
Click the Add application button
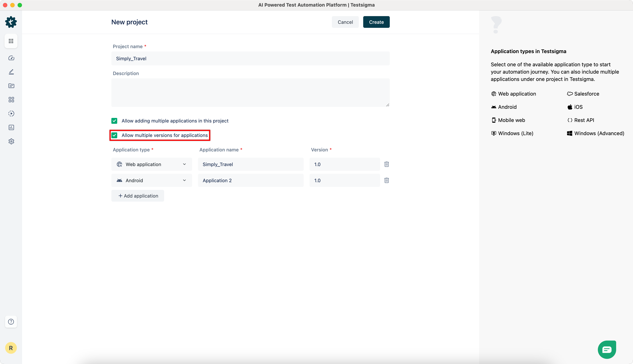138,196
